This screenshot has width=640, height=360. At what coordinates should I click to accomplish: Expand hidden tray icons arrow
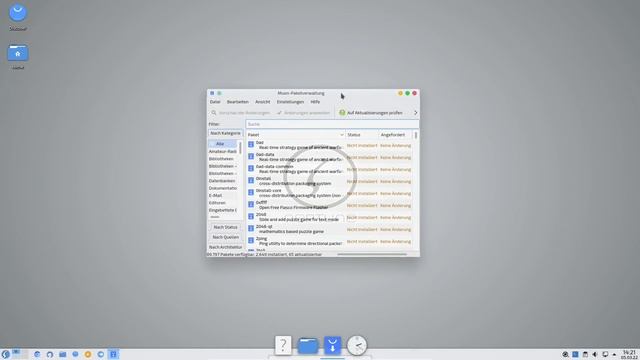point(614,354)
